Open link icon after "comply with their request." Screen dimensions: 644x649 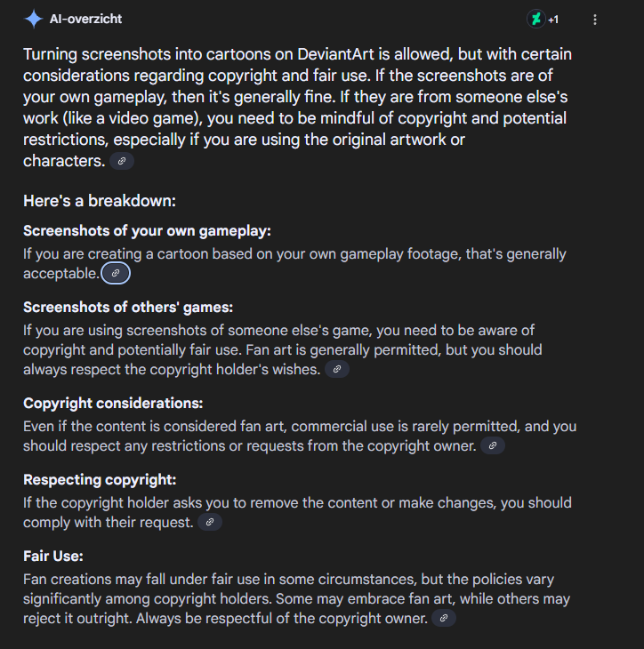tap(210, 522)
